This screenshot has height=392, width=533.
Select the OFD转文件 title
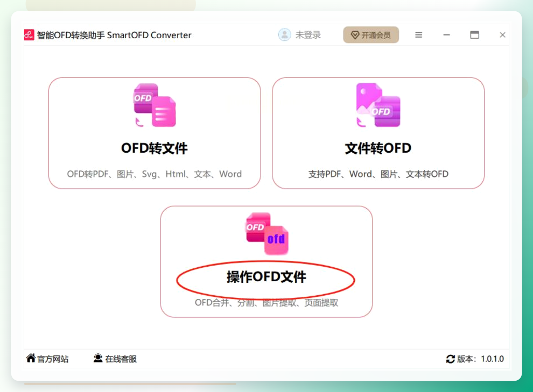[155, 148]
